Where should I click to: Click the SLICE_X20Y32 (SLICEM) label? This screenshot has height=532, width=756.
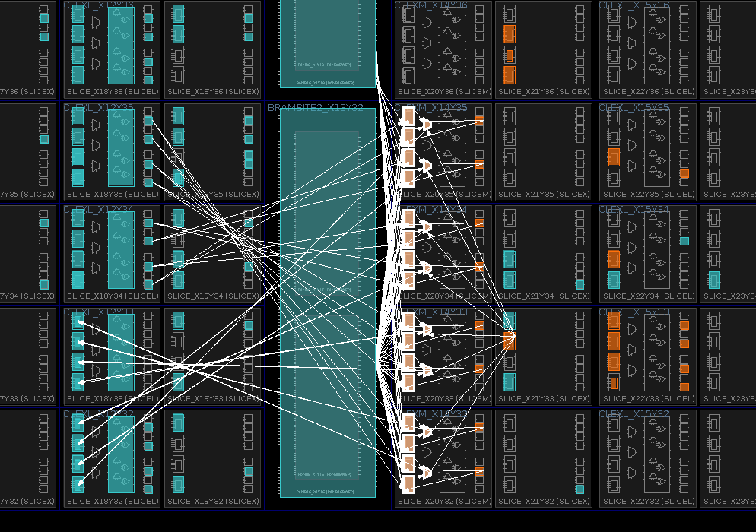click(x=445, y=502)
